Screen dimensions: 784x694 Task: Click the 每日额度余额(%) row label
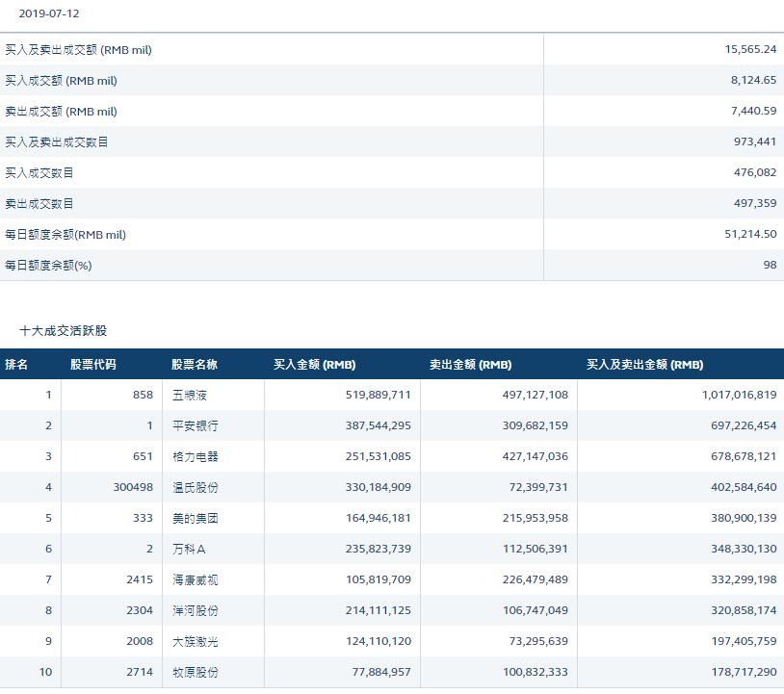pyautogui.click(x=49, y=265)
